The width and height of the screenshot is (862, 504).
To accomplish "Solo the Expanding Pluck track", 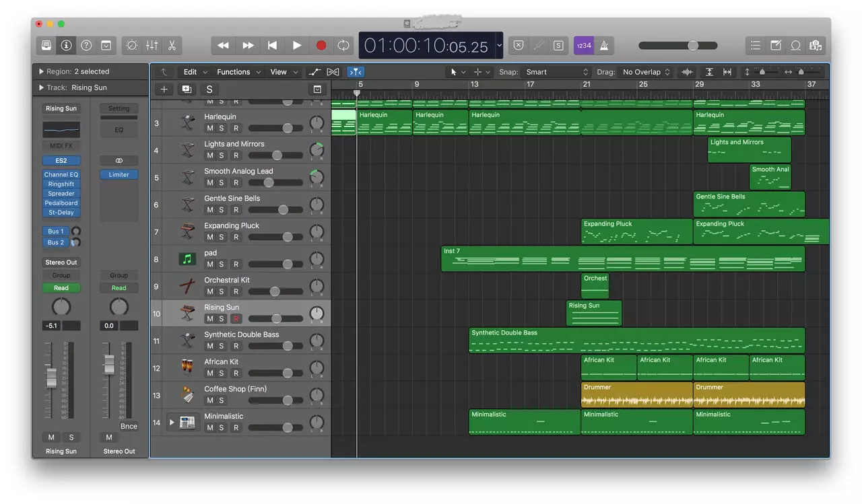I will click(221, 237).
